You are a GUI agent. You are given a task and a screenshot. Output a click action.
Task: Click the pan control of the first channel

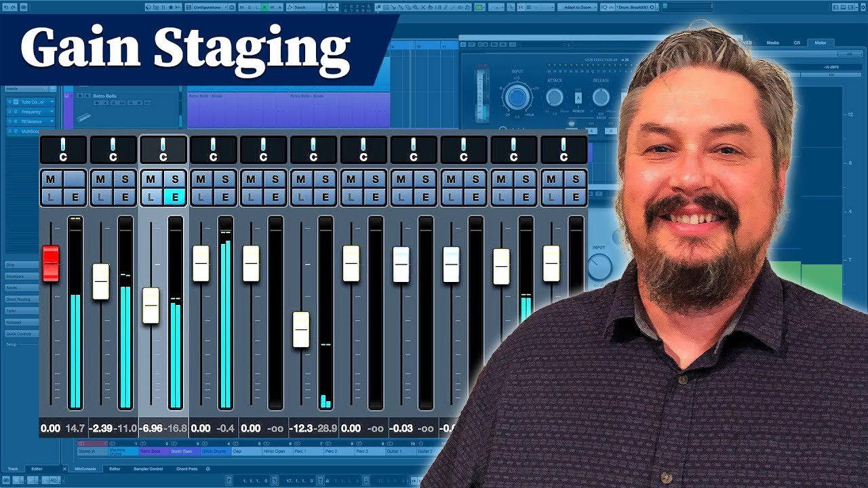(x=63, y=150)
